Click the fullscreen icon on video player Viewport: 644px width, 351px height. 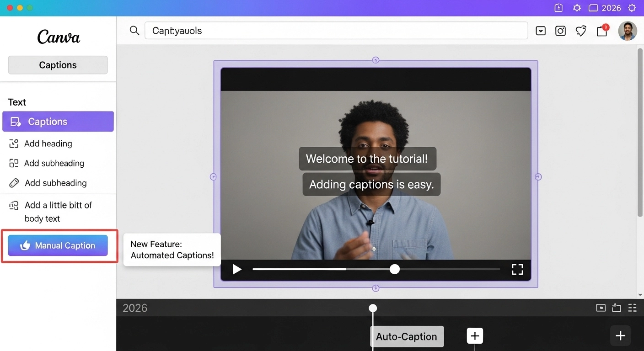tap(517, 269)
